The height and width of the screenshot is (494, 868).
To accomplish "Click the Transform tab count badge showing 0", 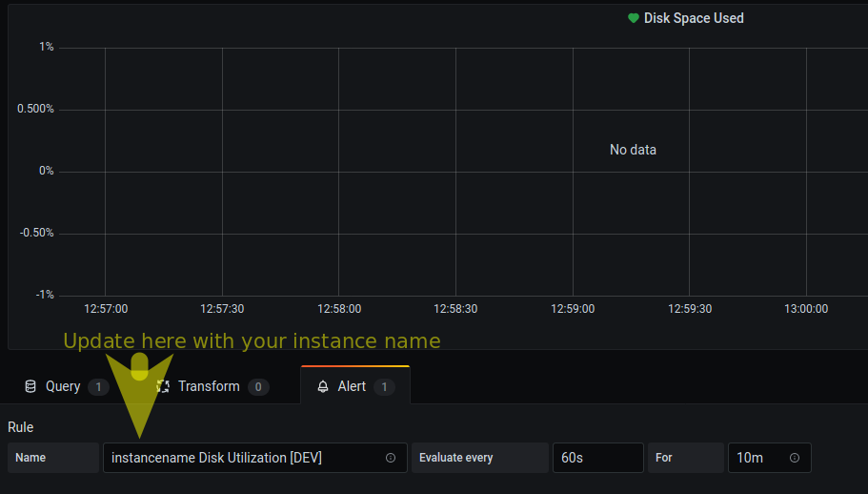I will [258, 386].
